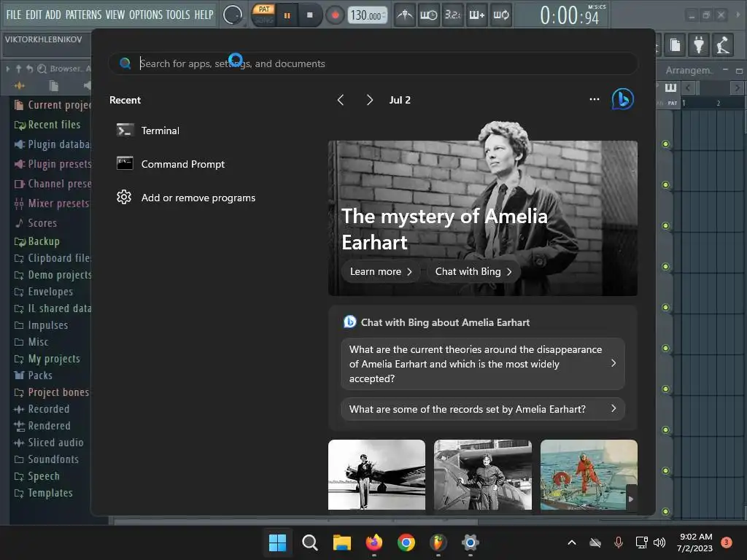Open the Packs folder in the browser
Viewport: 747px width, 560px height.
pos(34,376)
